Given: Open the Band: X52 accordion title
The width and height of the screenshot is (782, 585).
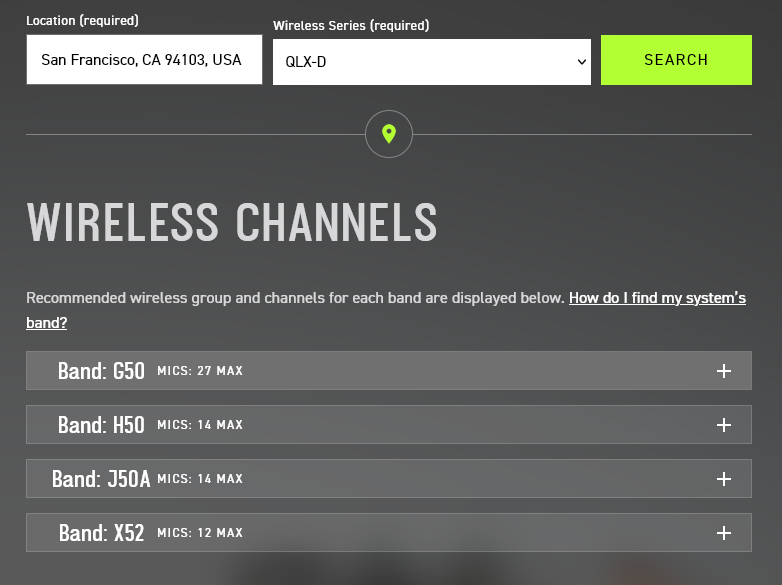Looking at the screenshot, I should 101,533.
